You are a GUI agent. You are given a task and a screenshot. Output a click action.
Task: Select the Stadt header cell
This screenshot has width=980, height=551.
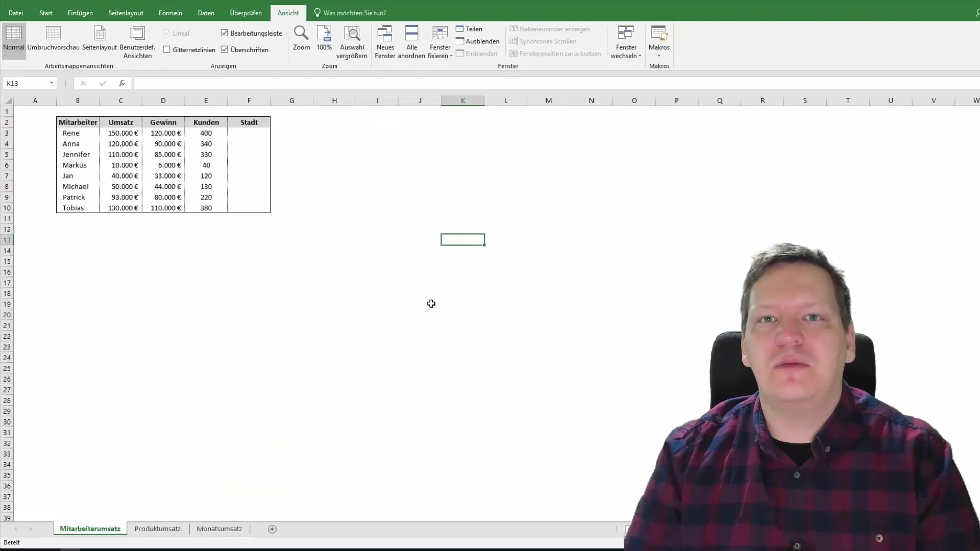click(249, 122)
